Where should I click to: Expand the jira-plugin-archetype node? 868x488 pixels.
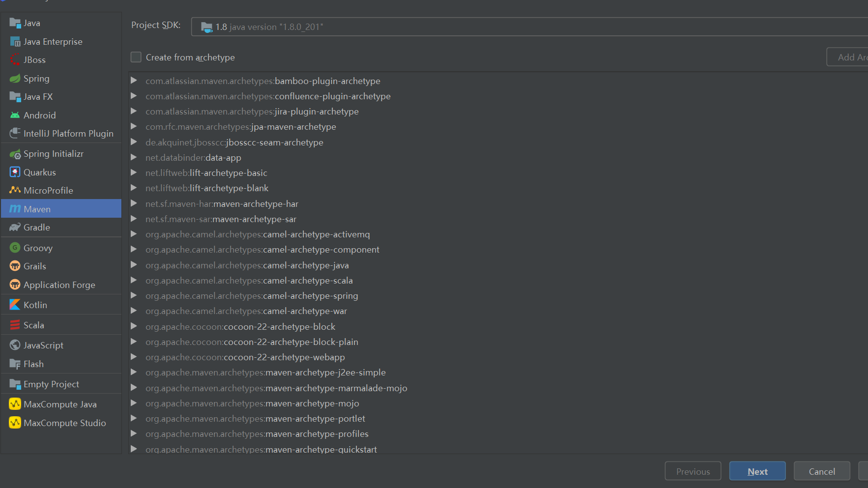[x=134, y=111]
